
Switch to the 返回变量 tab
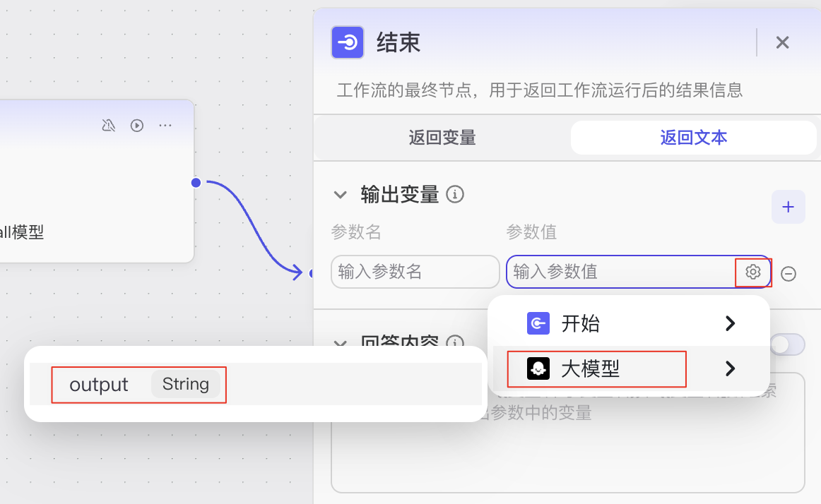click(442, 138)
